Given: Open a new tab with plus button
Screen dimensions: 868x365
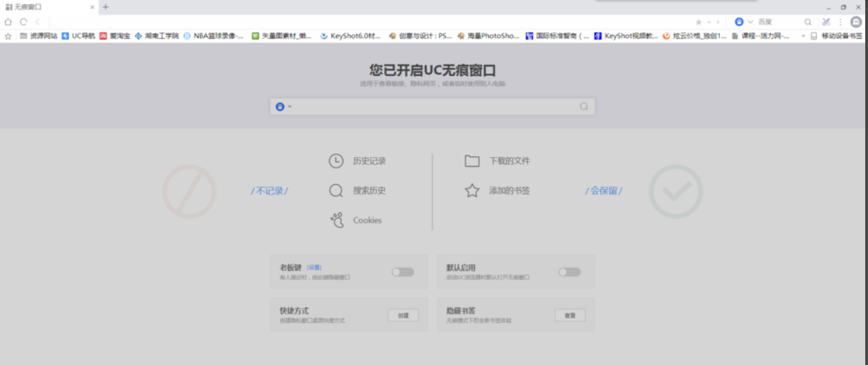Looking at the screenshot, I should tap(106, 7).
